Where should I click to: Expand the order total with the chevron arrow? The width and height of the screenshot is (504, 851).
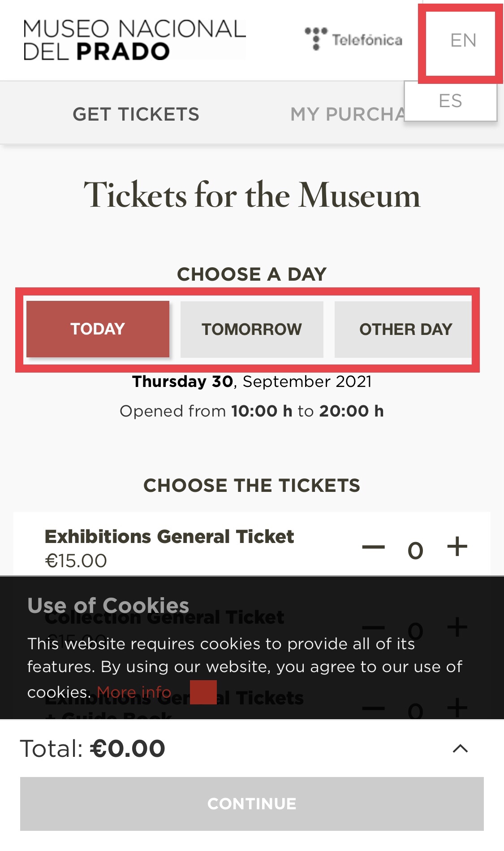tap(460, 748)
